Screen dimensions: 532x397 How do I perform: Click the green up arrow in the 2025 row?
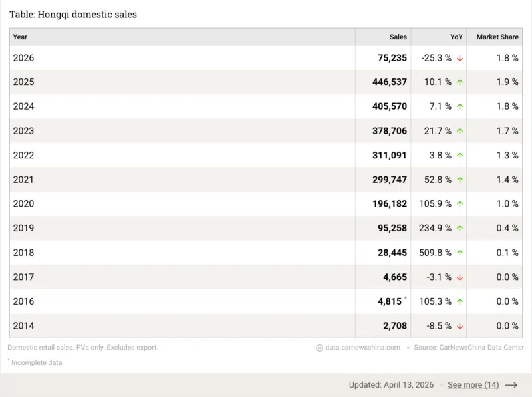coord(460,82)
